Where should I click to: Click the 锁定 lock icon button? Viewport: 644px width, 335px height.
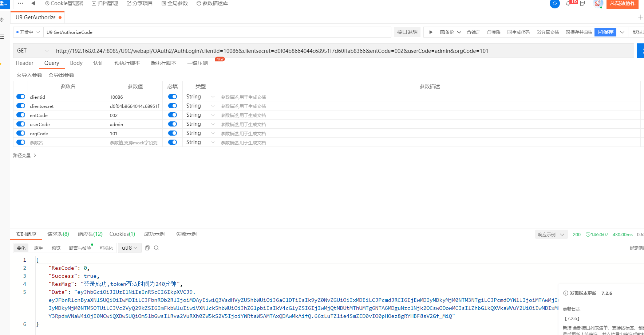click(x=473, y=32)
